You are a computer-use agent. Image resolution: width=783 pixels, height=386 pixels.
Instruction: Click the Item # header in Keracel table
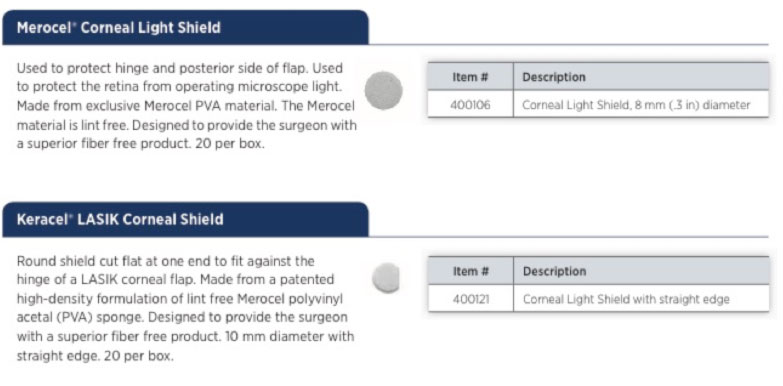(x=471, y=272)
